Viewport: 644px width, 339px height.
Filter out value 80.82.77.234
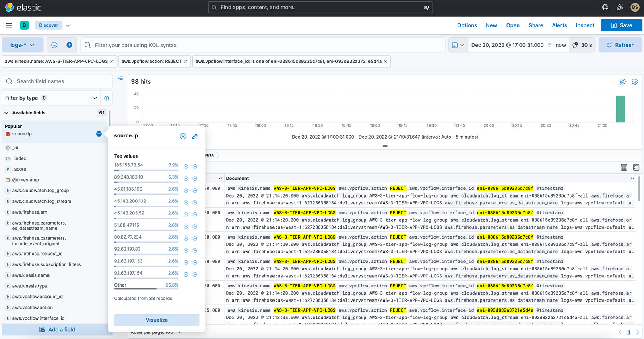(195, 238)
